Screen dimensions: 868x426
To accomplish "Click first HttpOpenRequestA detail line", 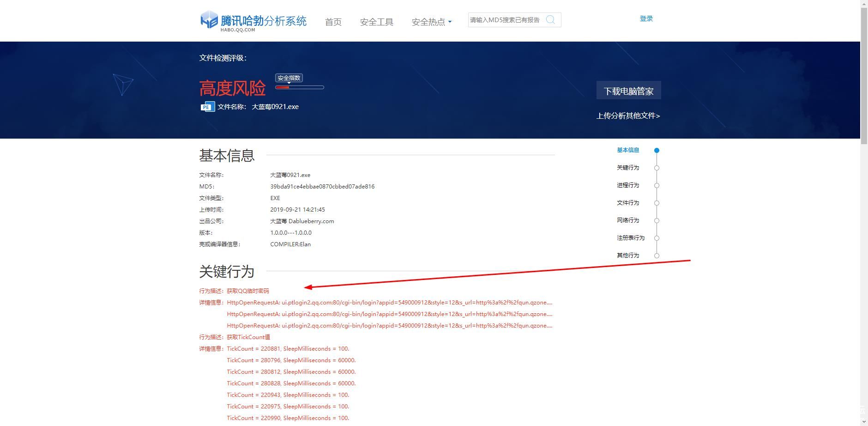I will [390, 303].
